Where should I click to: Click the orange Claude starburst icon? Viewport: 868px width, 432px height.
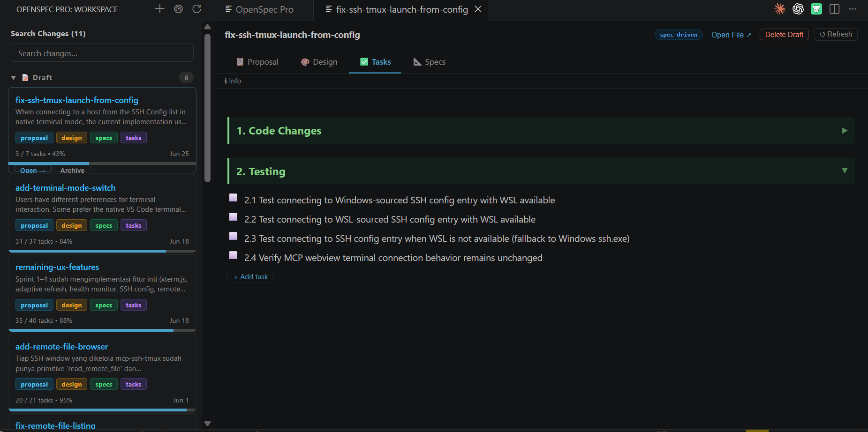pyautogui.click(x=780, y=9)
